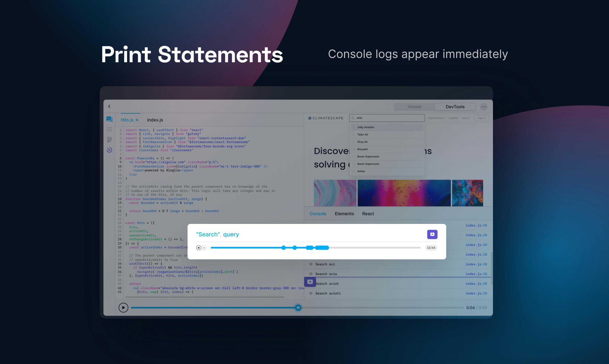Expand the 'Search avia' console message
The height and width of the screenshot is (364, 609).
tap(311, 274)
